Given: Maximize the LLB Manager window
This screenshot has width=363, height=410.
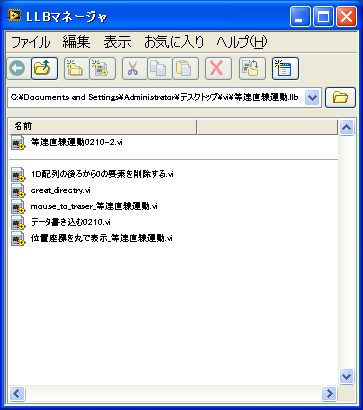Looking at the screenshot, I should click(323, 17).
